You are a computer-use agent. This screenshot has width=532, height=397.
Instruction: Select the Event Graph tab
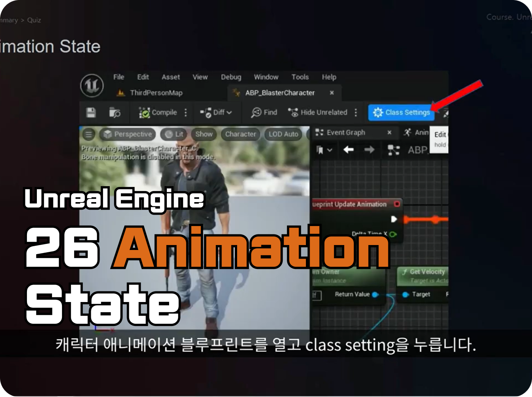tap(346, 133)
